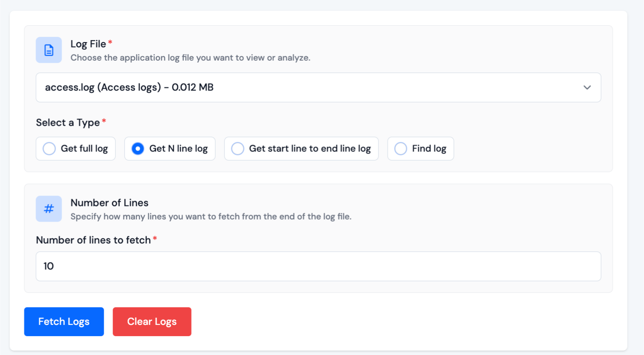Click the hash icon beside Number of Lines
Screen dimensions: 644x355
tap(49, 209)
